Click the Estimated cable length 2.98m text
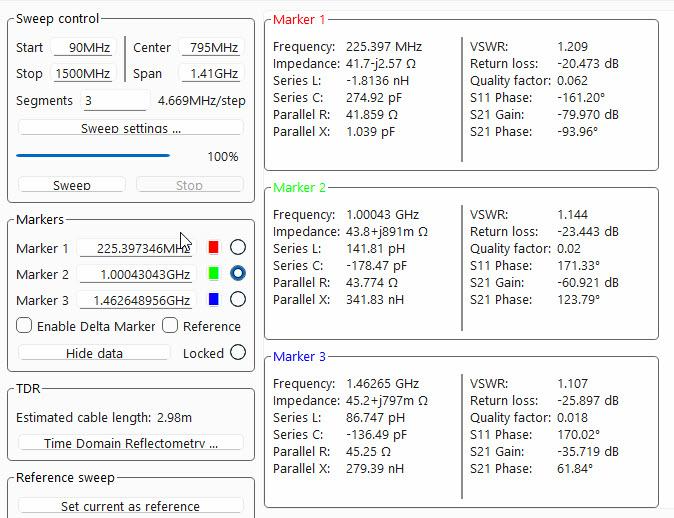 pyautogui.click(x=104, y=417)
